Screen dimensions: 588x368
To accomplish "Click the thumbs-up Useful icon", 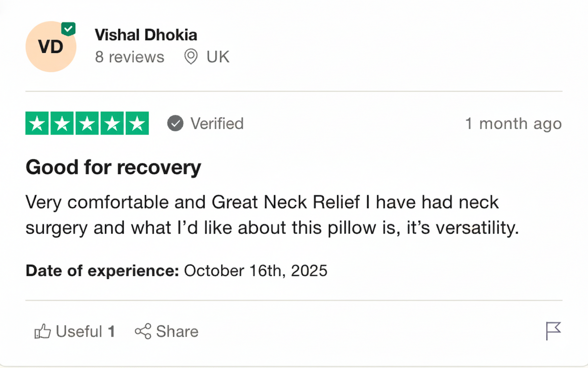I will (43, 332).
